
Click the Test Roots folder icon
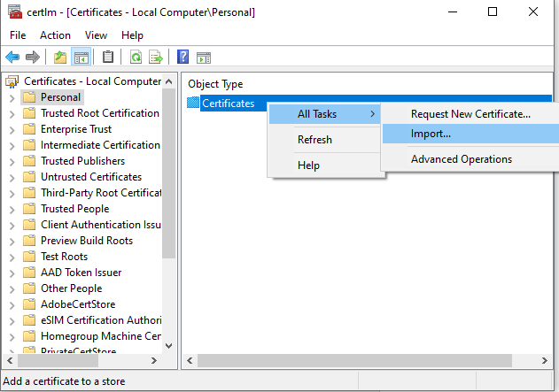pyautogui.click(x=29, y=257)
